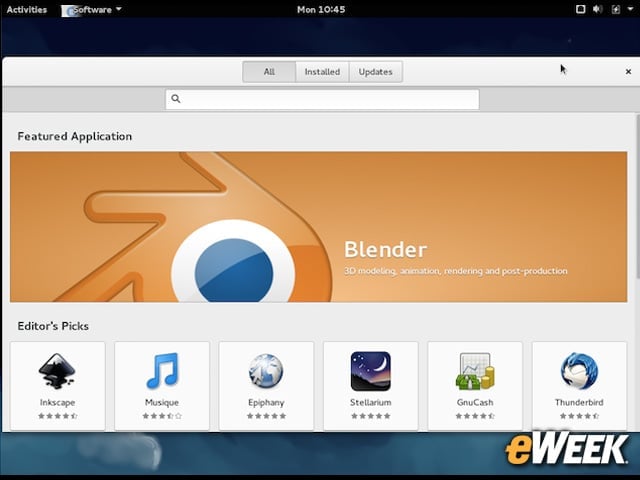Close the Software window
The height and width of the screenshot is (480, 640).
[x=628, y=72]
